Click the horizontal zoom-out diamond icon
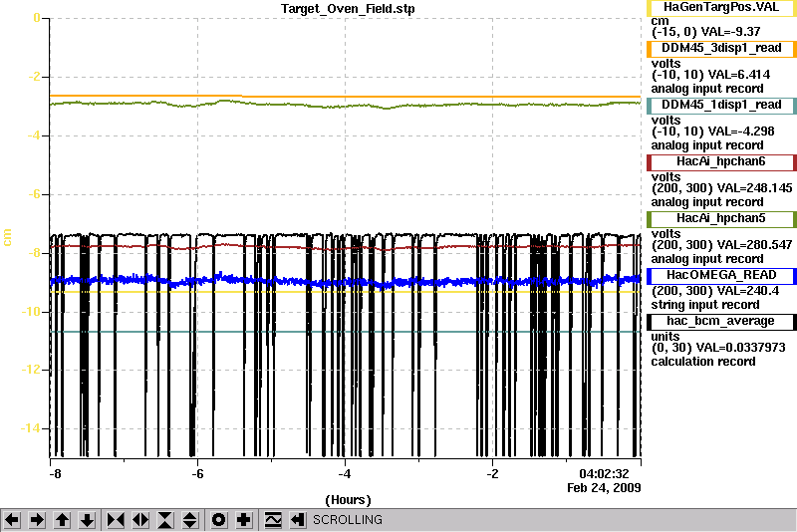797x532 pixels. coord(140,520)
